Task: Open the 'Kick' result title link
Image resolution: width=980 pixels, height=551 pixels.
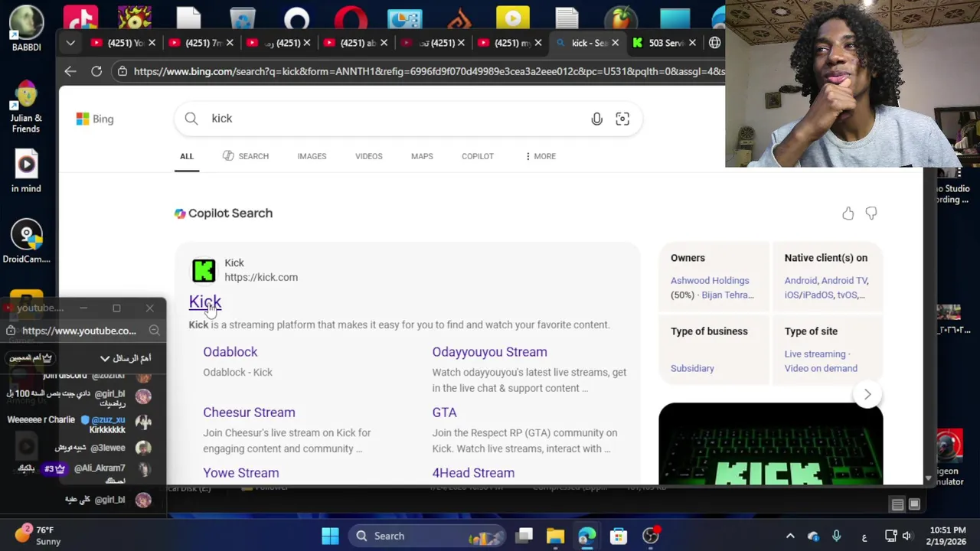Action: [x=205, y=302]
